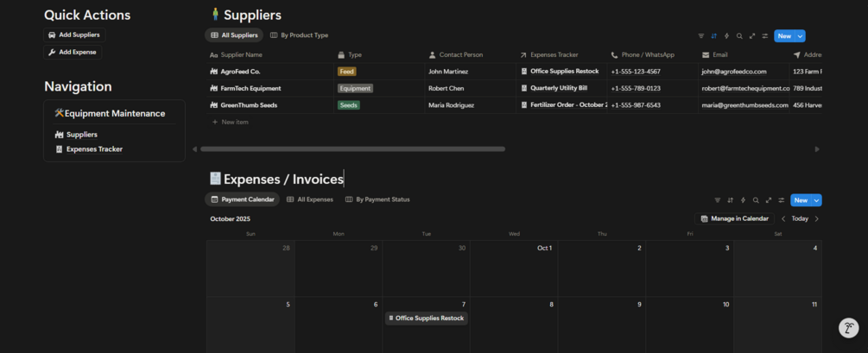Image resolution: width=868 pixels, height=353 pixels.
Task: Click the help button in bottom corner
Action: 849,328
